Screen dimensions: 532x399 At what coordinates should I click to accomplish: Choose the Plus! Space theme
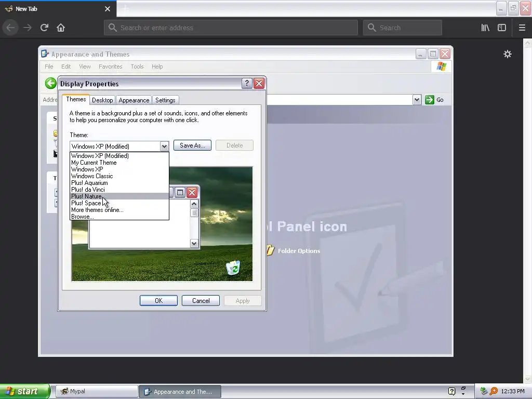(x=119, y=203)
